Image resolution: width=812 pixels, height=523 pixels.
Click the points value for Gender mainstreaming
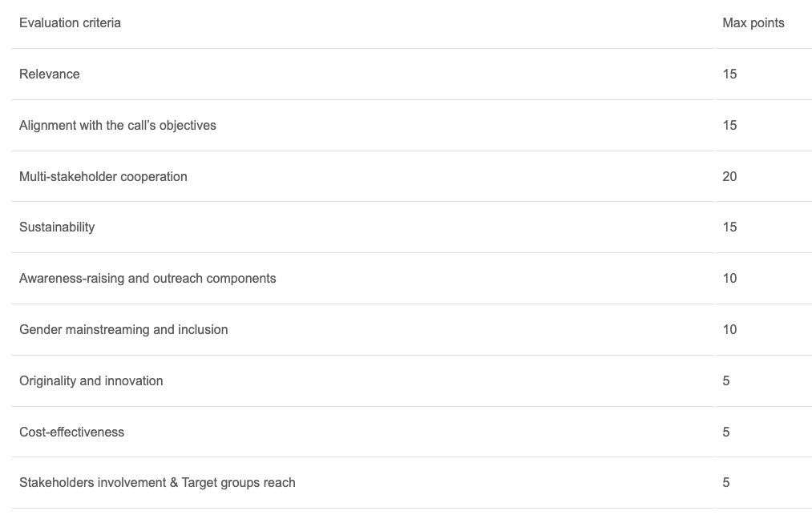(x=729, y=330)
